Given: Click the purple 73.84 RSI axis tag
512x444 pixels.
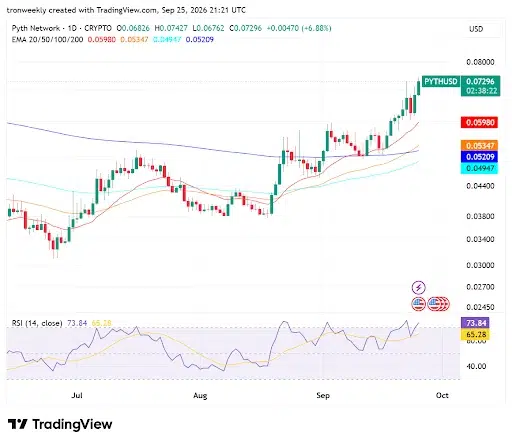Looking at the screenshot, I should click(x=475, y=323).
